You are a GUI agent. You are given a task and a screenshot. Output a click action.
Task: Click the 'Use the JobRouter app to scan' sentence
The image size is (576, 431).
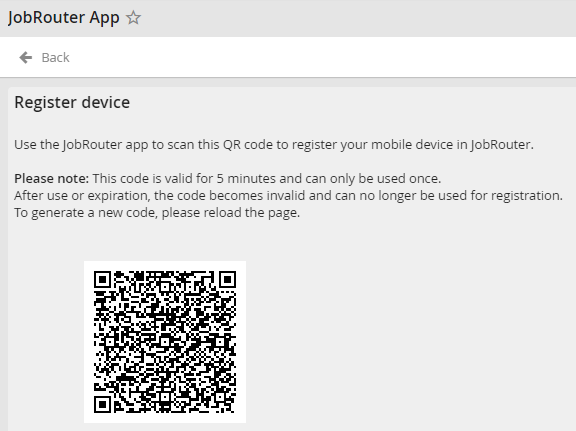coord(274,144)
